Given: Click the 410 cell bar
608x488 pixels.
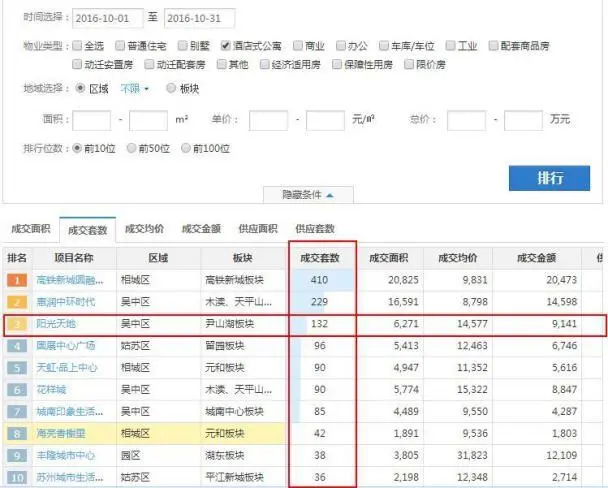Looking at the screenshot, I should [x=322, y=280].
